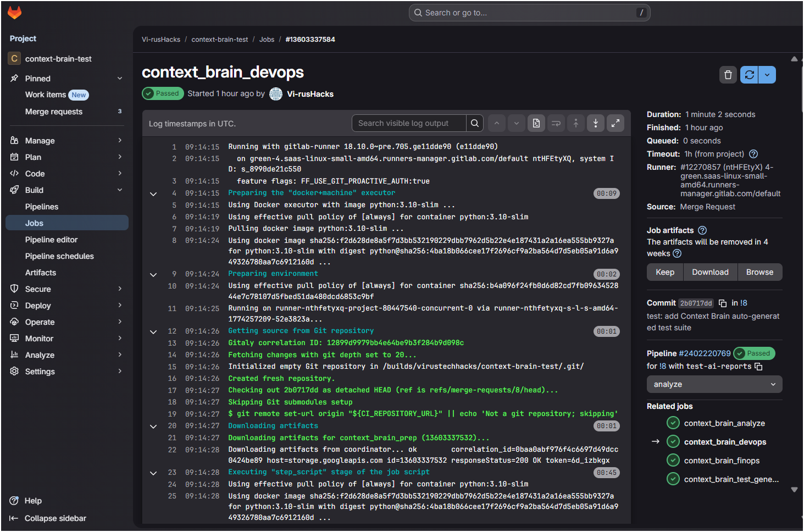The image size is (804, 532).
Task: Click the project avatar letter C
Action: pyautogui.click(x=14, y=58)
